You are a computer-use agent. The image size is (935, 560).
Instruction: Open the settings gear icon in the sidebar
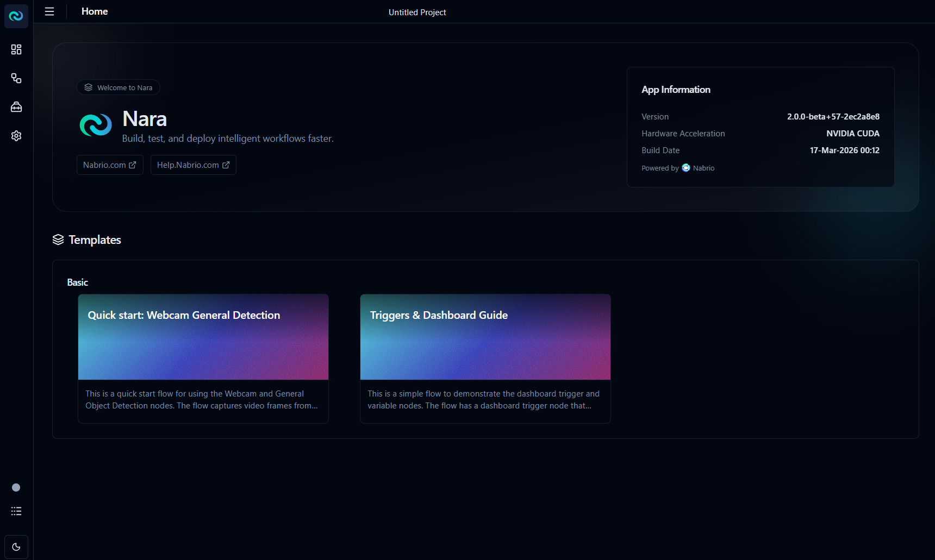pyautogui.click(x=16, y=136)
